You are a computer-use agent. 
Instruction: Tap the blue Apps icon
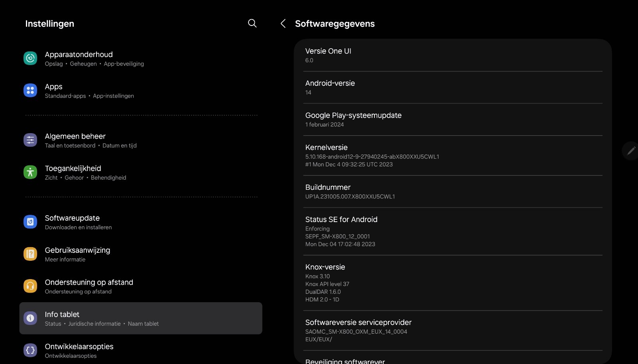[x=30, y=91]
